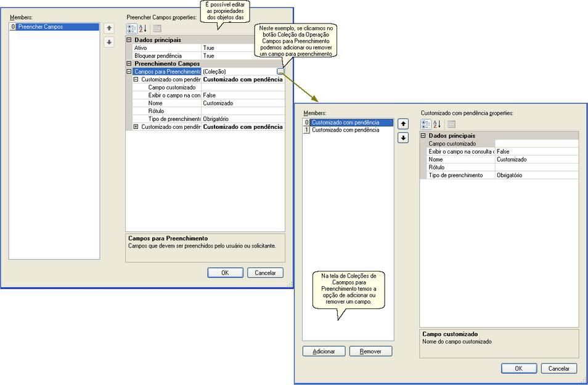
Task: Move Preencher Campos member up
Action: [x=109, y=28]
